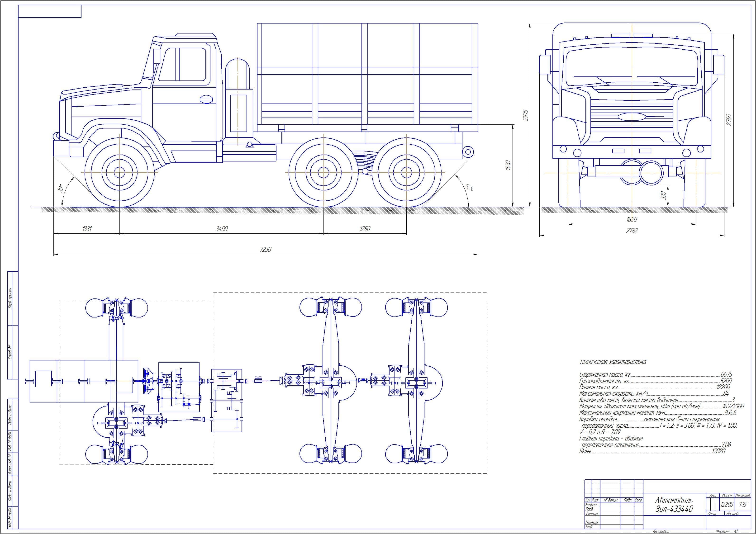Select the 'Справ. №' side stamp

(x=10, y=352)
